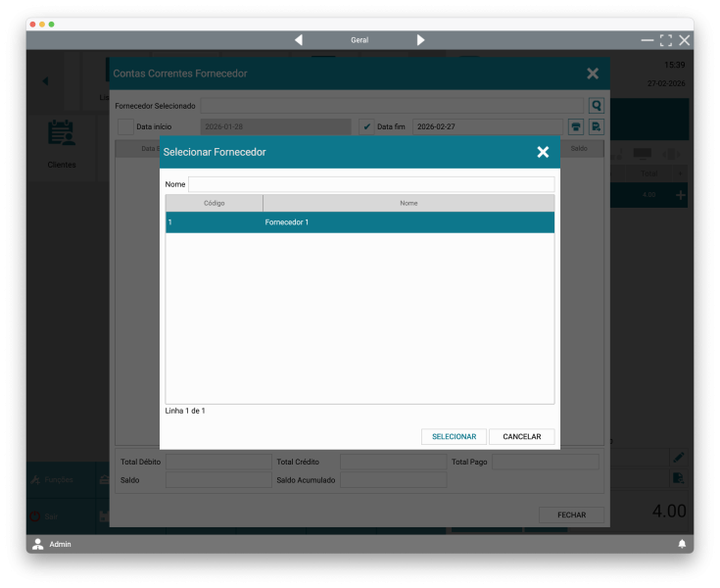Enable the Data início checkbox
Screen dimensions: 720x588
[x=125, y=126]
